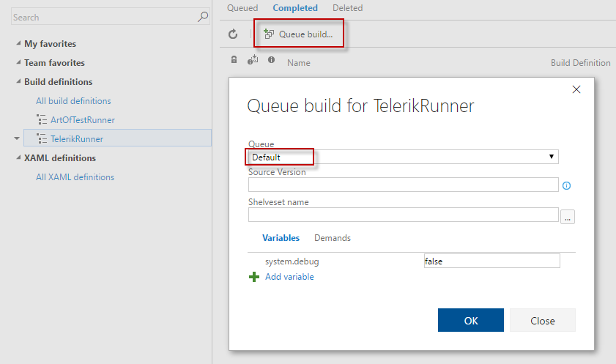Collapse the Team favorites section
Screen dimensions: 616x364
click(x=18, y=62)
